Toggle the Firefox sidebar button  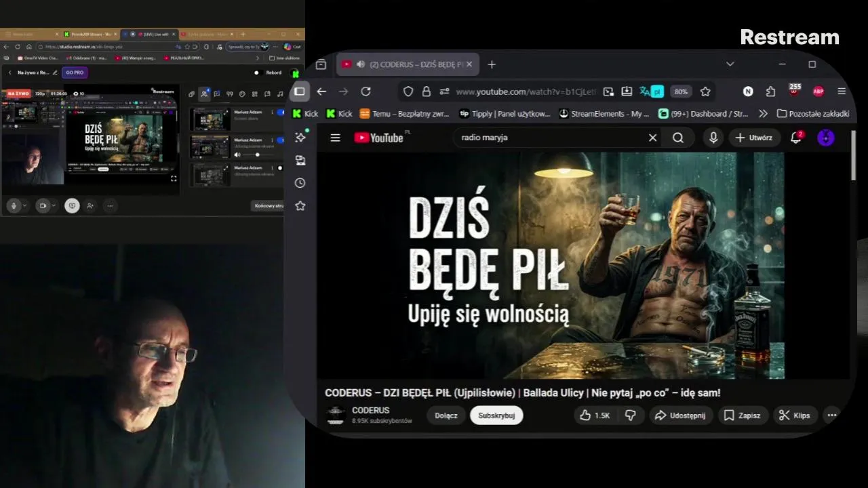pos(300,91)
